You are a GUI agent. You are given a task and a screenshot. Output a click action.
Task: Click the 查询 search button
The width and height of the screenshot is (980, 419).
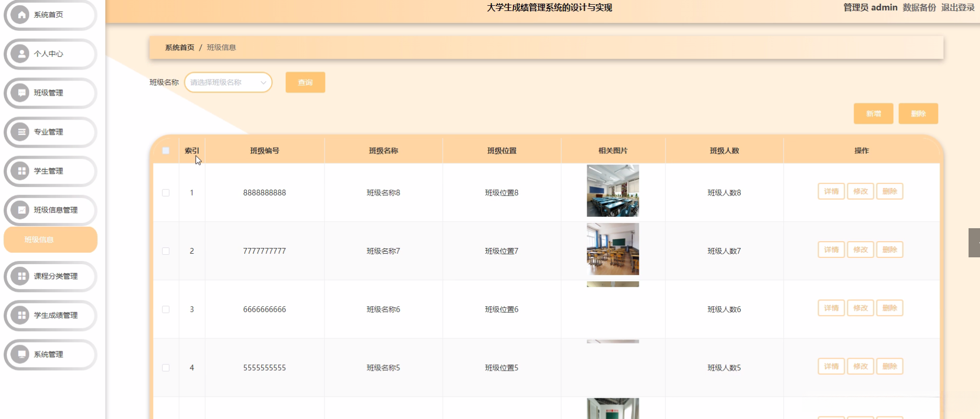(305, 82)
